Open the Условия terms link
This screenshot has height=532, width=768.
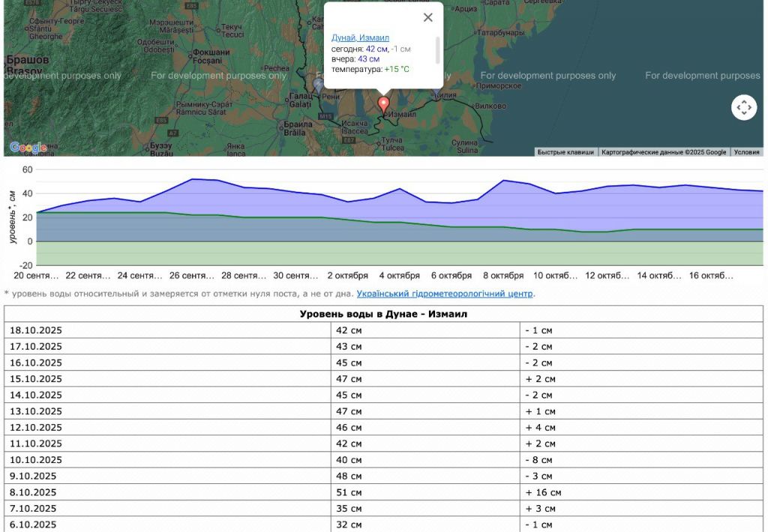pos(746,152)
